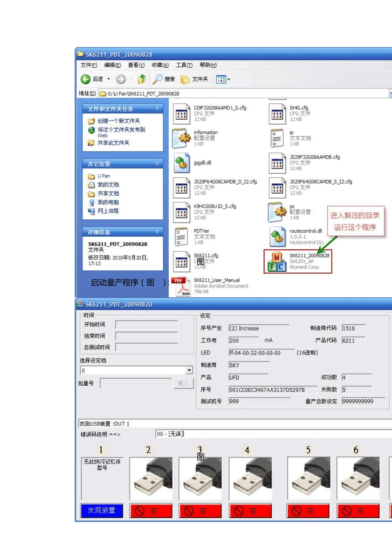Select I64G.cfg file icon
This screenshot has width=392, height=555.
pos(277,114)
